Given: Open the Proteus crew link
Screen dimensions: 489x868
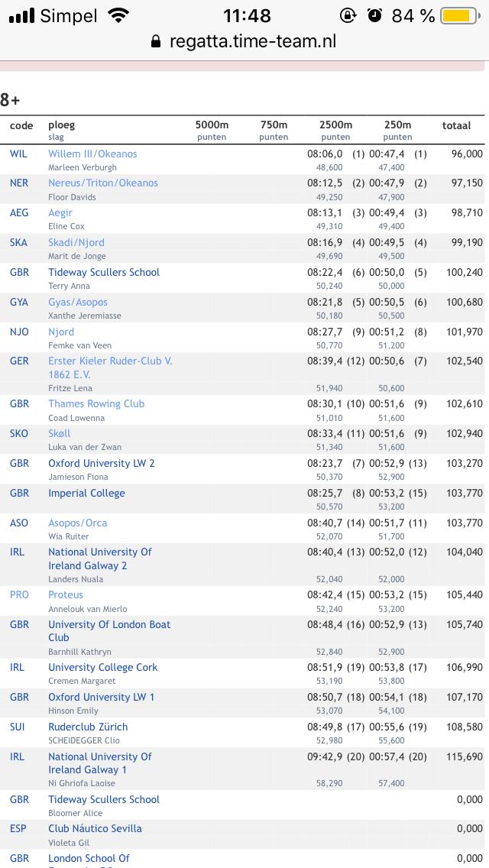Looking at the screenshot, I should (x=66, y=594).
